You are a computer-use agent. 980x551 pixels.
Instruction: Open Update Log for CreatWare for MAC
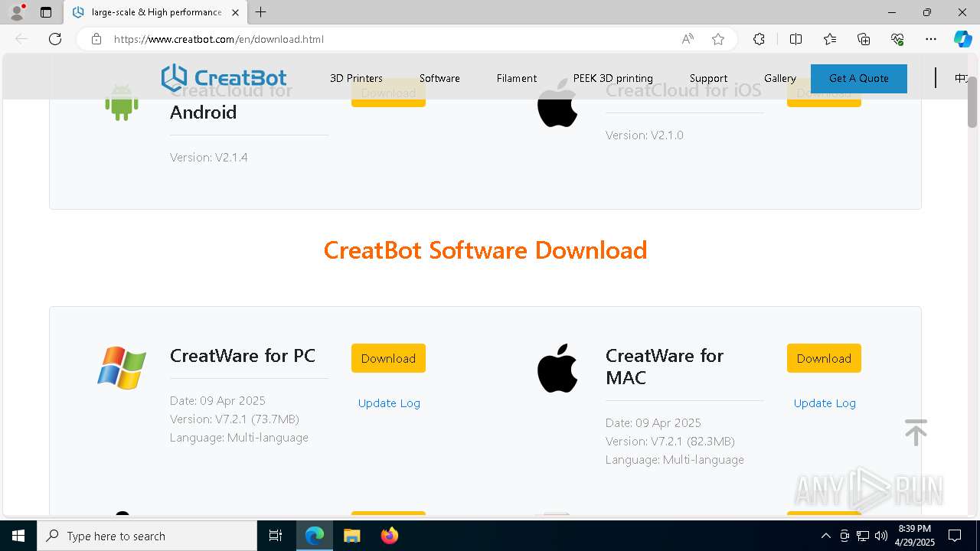pyautogui.click(x=825, y=403)
